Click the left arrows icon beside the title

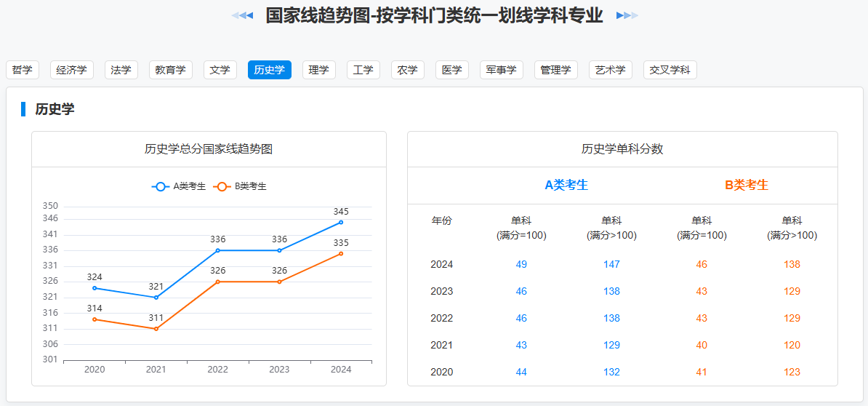click(x=243, y=16)
